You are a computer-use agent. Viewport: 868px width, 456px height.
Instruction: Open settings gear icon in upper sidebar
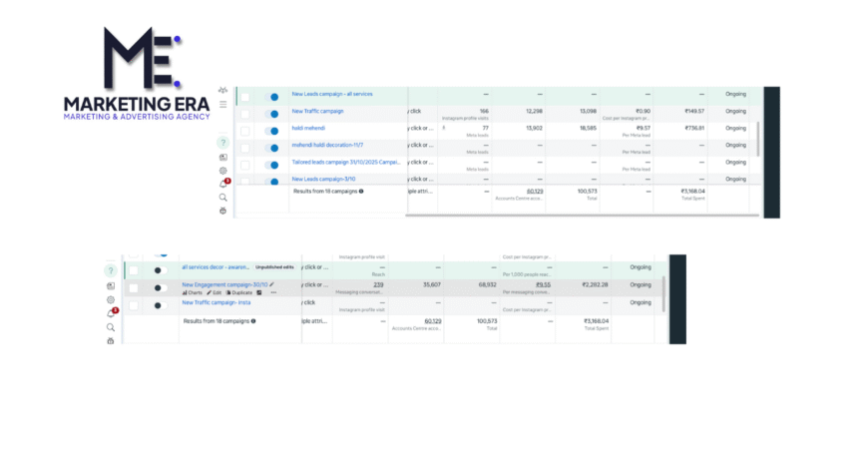[x=222, y=171]
